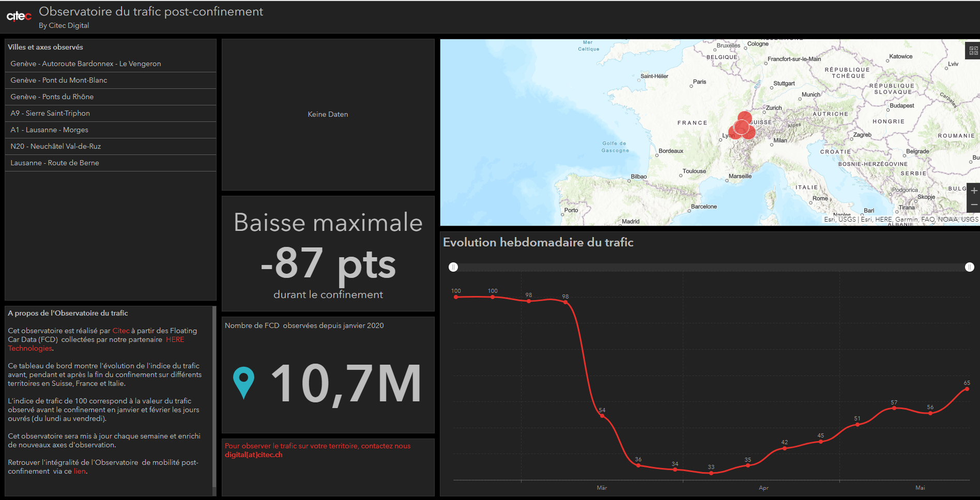This screenshot has height=500, width=980.
Task: Select A9 - Sierre Saint-Triphon
Action: click(x=50, y=113)
